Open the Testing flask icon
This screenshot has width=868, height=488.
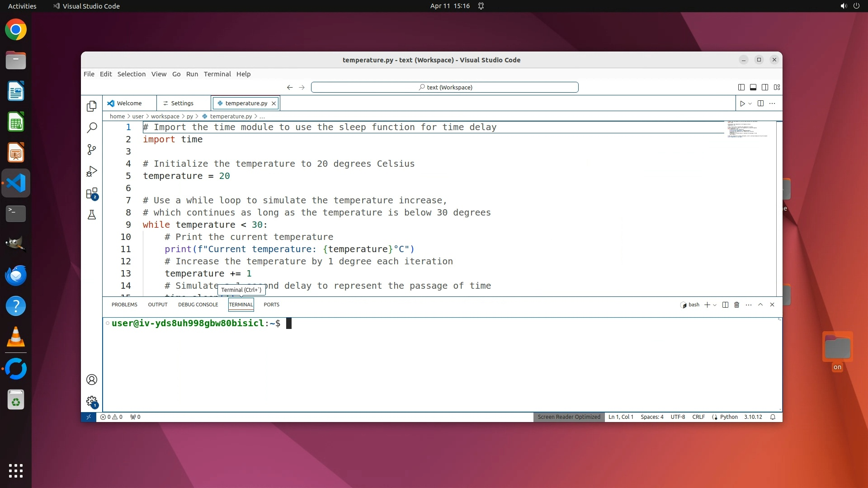(92, 215)
